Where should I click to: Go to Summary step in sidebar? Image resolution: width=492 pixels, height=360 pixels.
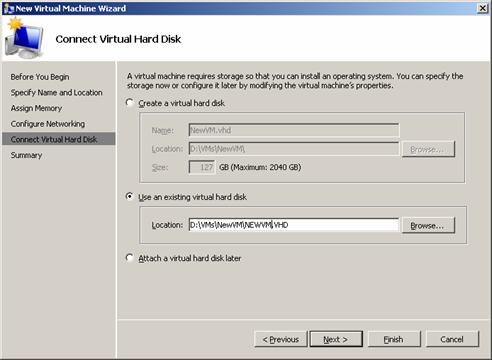[26, 155]
